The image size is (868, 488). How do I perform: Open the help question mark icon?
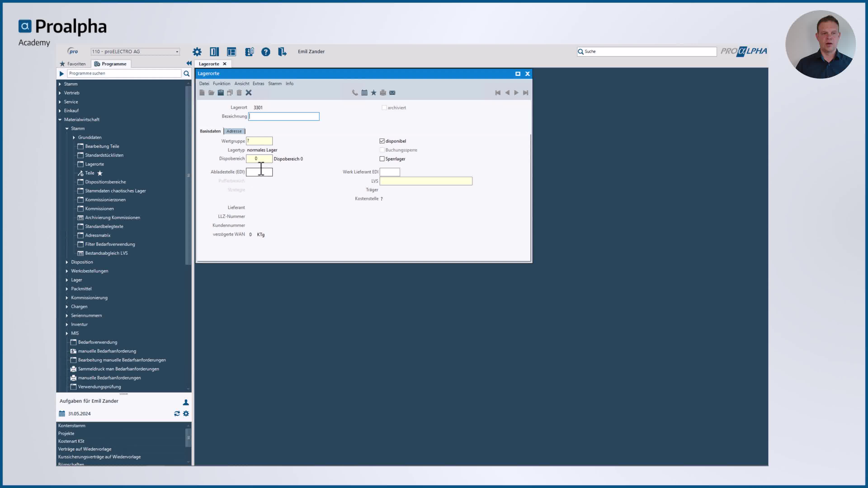point(266,52)
